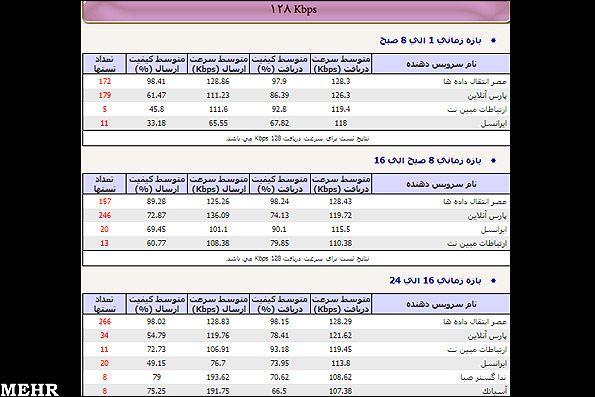This screenshot has width=595, height=397.
Task: Click the bullet beside "بازه زمانی 8 صبح الی 16"
Action: [493, 161]
